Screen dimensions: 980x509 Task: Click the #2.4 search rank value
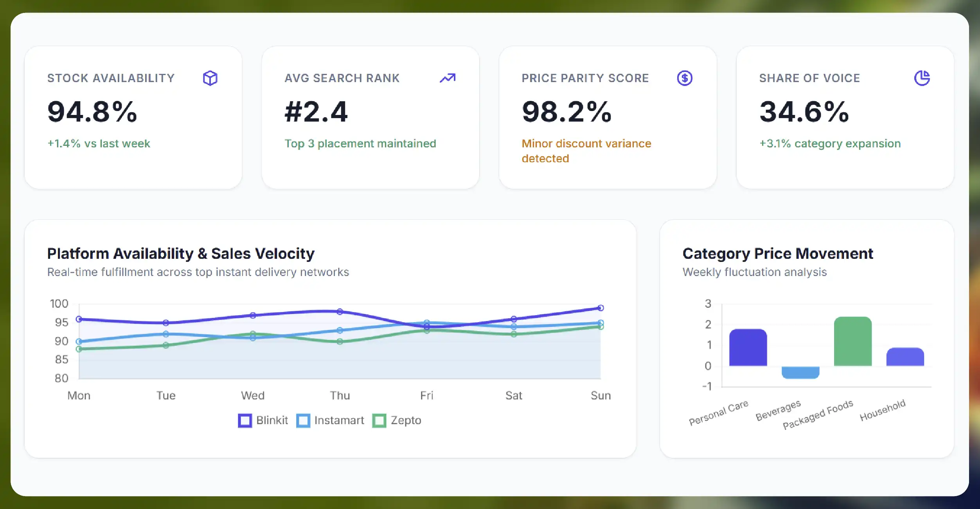[316, 112]
